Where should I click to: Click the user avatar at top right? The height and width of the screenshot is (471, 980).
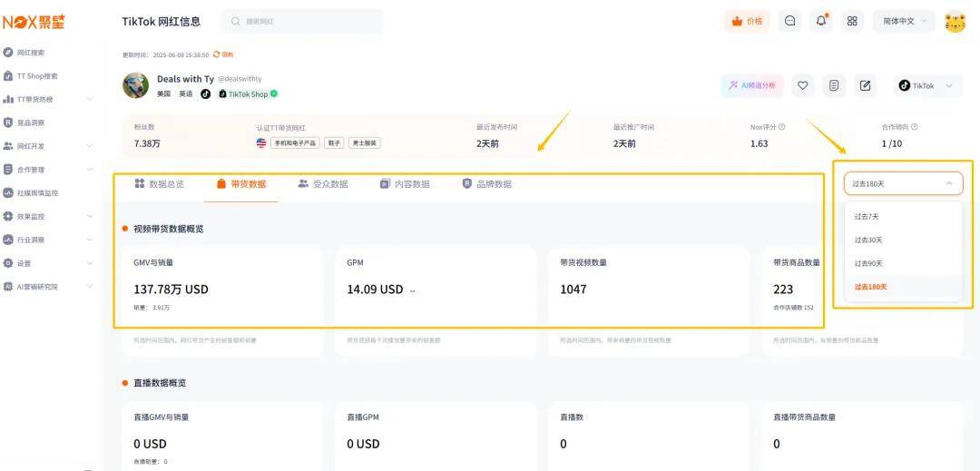click(955, 22)
